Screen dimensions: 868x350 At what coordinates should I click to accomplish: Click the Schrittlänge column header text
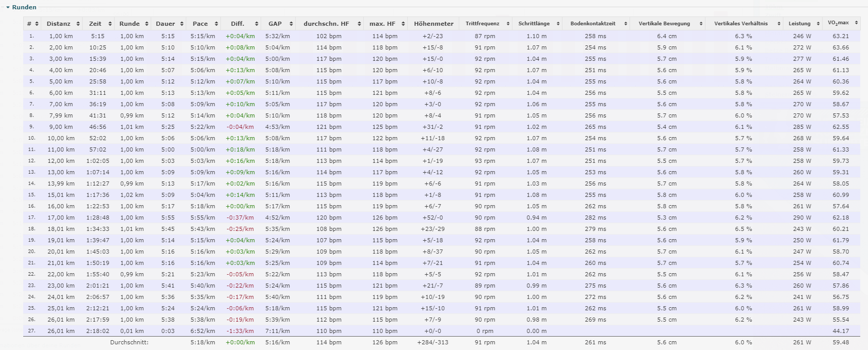tap(534, 24)
